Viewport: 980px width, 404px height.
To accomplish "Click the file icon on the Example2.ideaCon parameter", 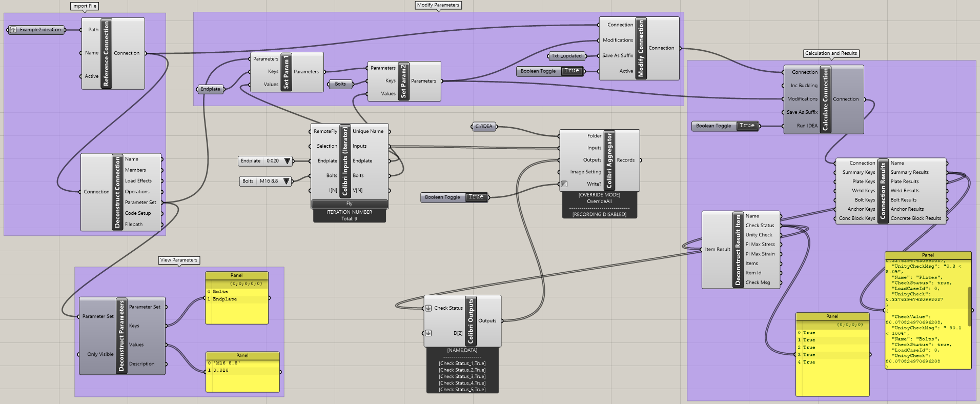I will [x=13, y=30].
